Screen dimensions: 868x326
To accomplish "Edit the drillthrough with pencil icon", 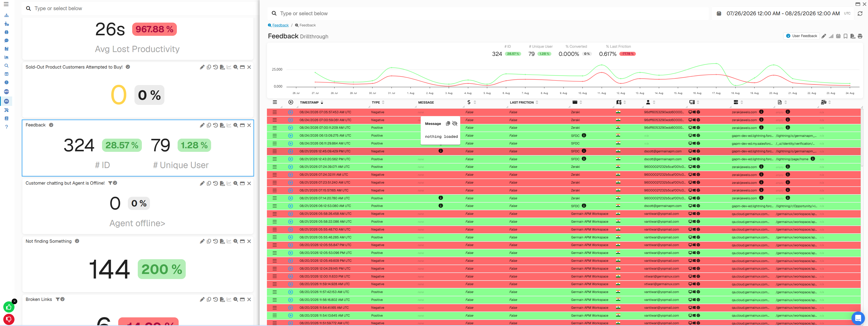I will (x=824, y=36).
